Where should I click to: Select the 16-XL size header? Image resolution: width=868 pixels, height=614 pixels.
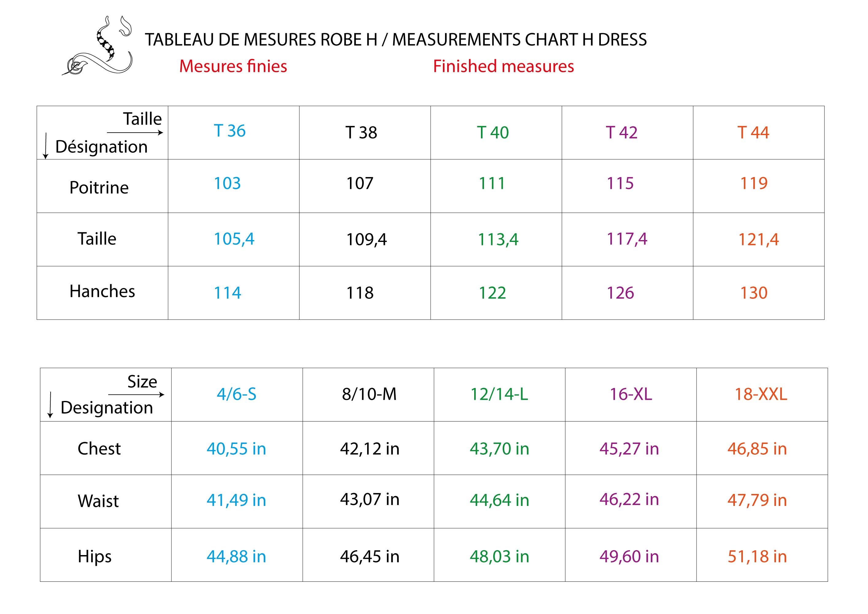631,394
